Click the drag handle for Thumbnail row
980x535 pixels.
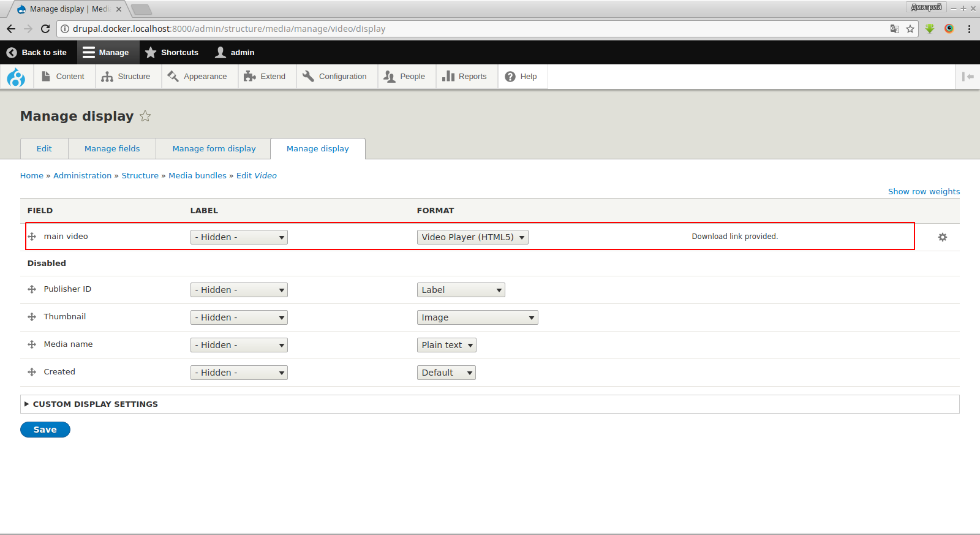coord(32,317)
